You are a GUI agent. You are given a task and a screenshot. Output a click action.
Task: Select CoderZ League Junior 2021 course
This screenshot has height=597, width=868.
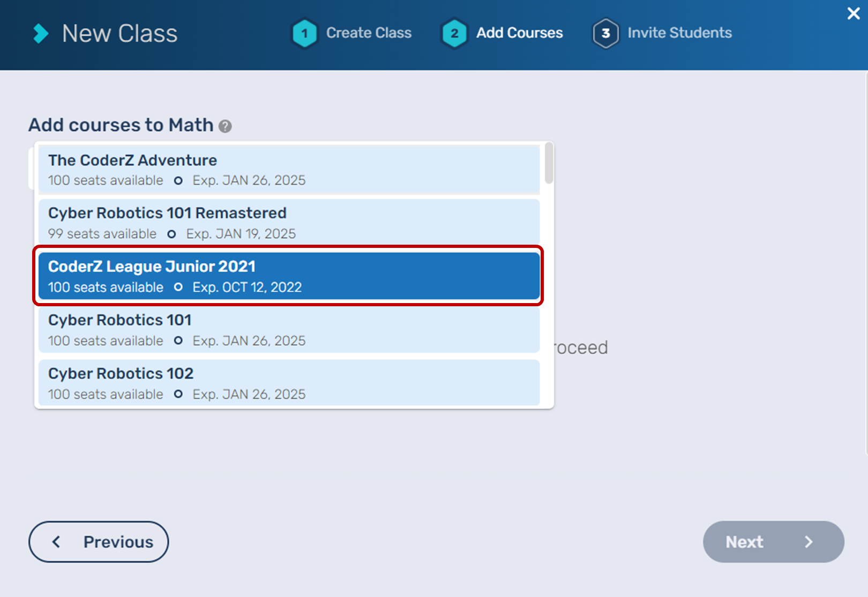tap(289, 276)
